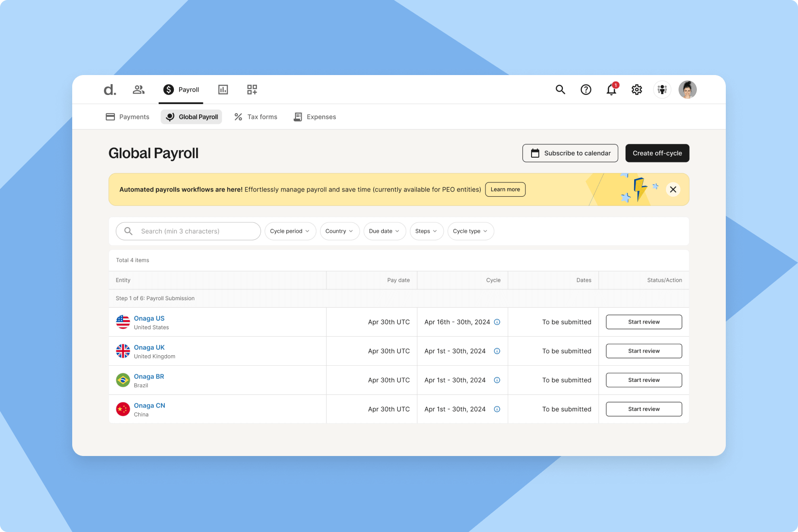Check notifications via the bell icon
Image resolution: width=798 pixels, height=532 pixels.
point(611,91)
